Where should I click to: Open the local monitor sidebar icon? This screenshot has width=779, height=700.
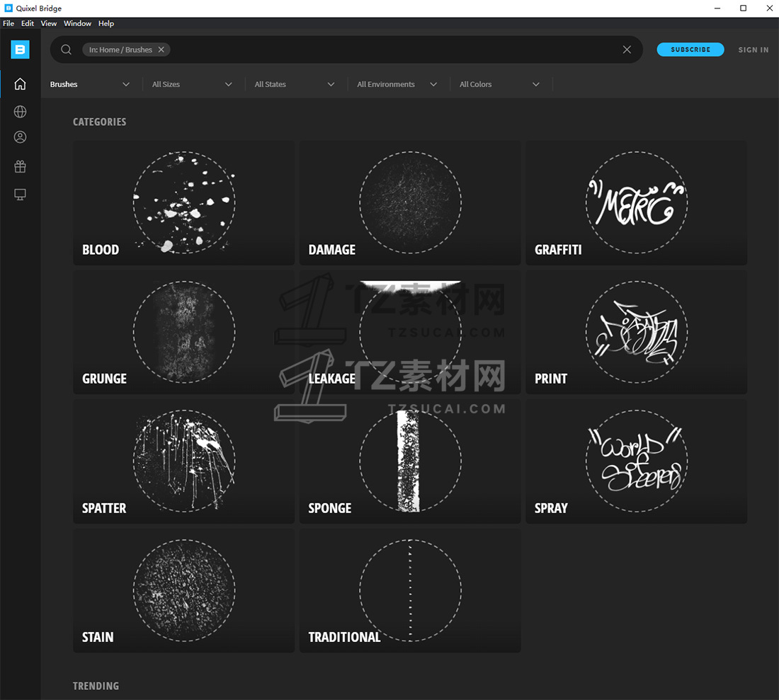point(20,194)
